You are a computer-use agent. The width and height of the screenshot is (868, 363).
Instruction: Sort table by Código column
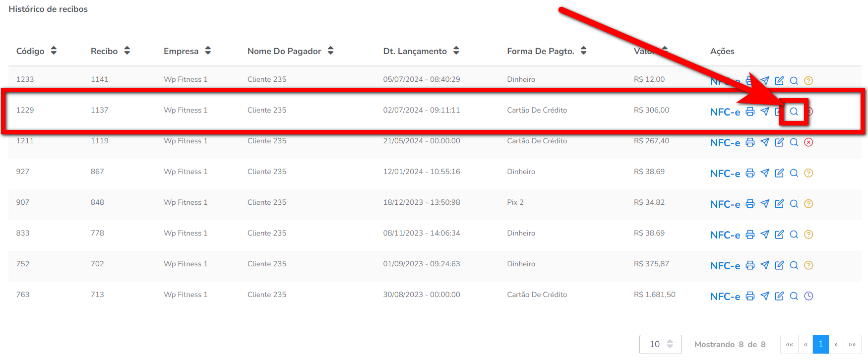tap(36, 51)
